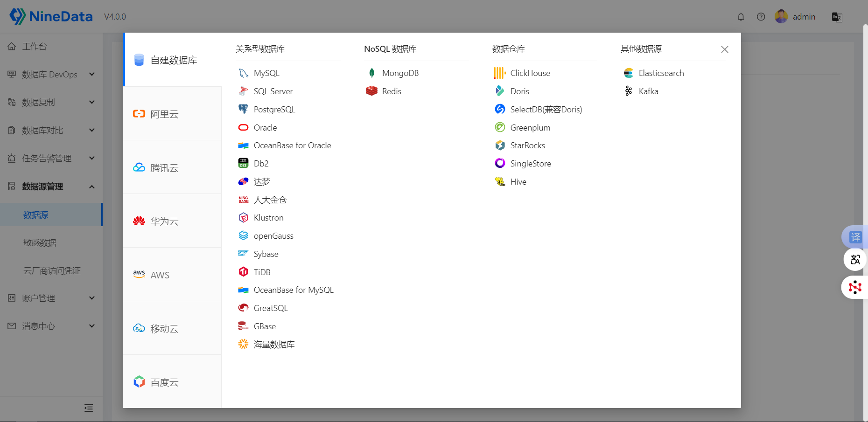Expand the 消息中心 menu

[x=51, y=326]
